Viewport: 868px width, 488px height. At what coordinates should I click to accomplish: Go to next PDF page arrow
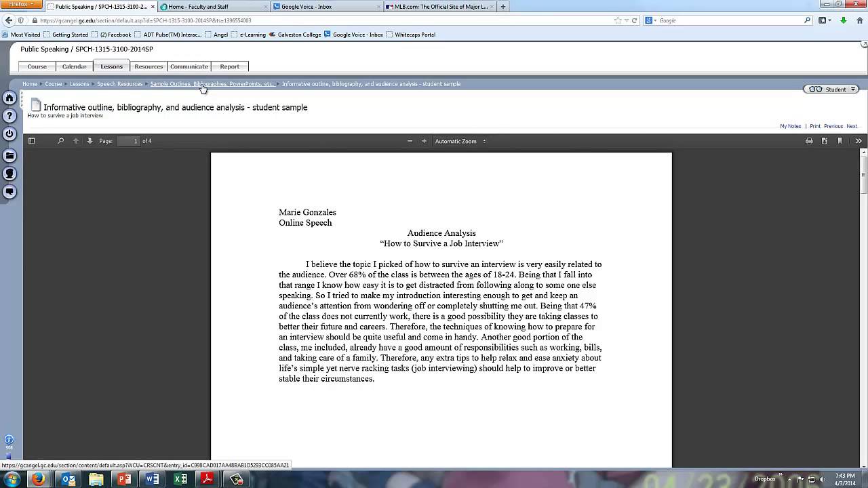click(x=90, y=141)
